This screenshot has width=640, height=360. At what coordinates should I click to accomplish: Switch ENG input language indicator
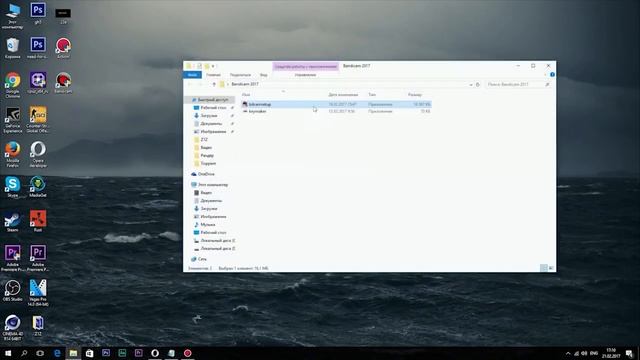pyautogui.click(x=594, y=353)
